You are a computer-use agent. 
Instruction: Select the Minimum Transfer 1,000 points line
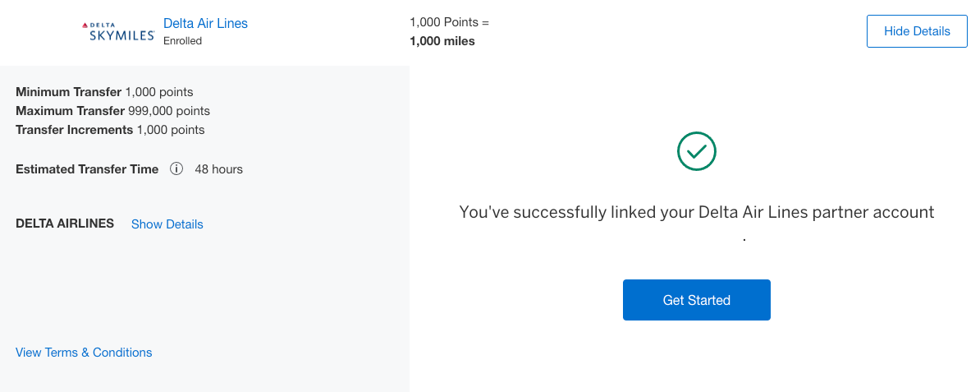point(104,92)
